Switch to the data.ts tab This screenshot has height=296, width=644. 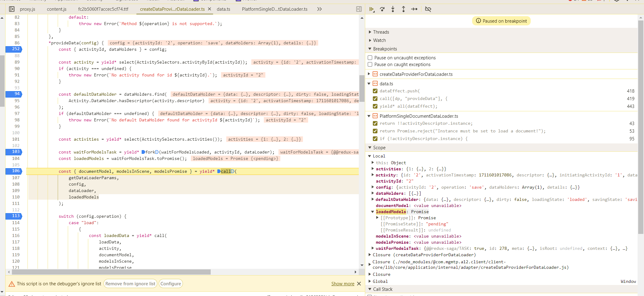[224, 9]
